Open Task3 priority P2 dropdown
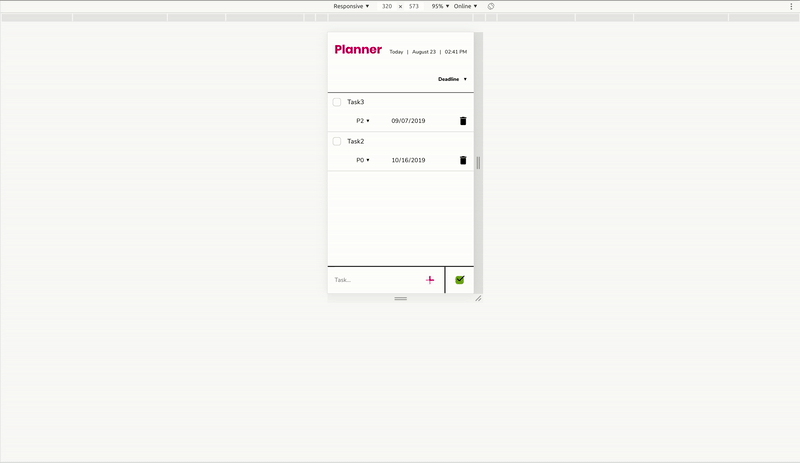 point(363,121)
